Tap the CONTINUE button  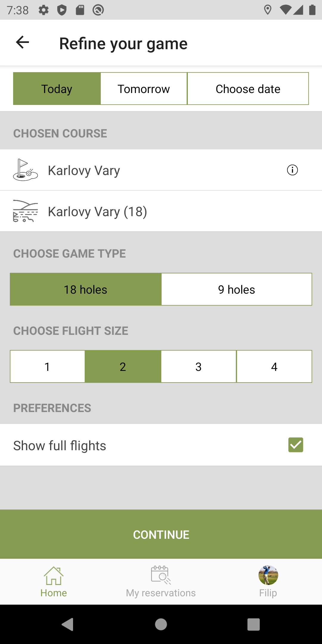pyautogui.click(x=161, y=534)
